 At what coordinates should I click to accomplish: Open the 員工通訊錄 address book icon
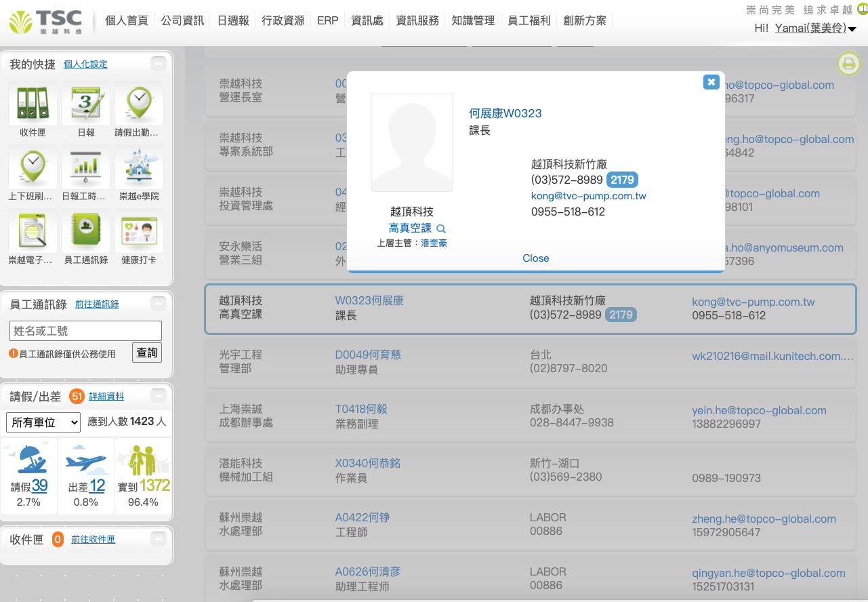tap(86, 231)
